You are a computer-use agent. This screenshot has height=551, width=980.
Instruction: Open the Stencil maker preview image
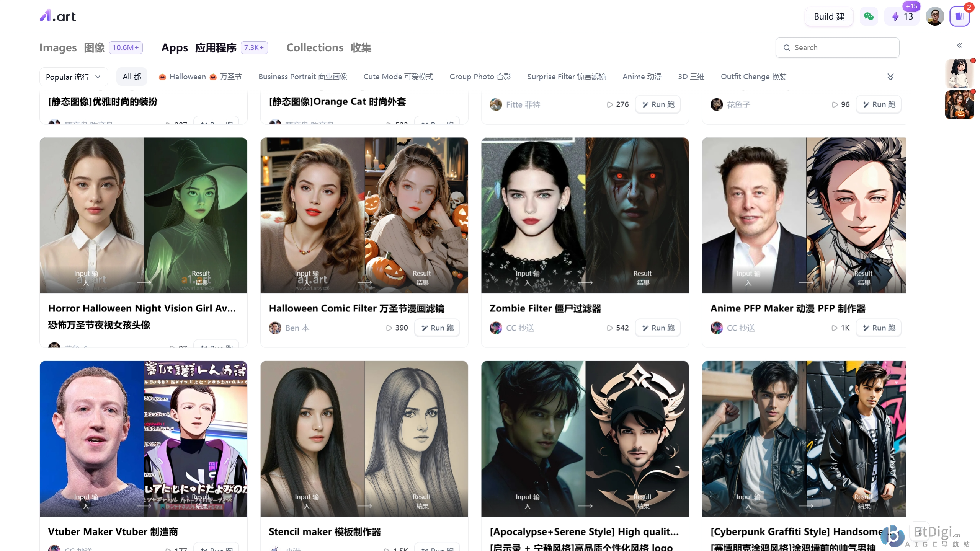[364, 439]
